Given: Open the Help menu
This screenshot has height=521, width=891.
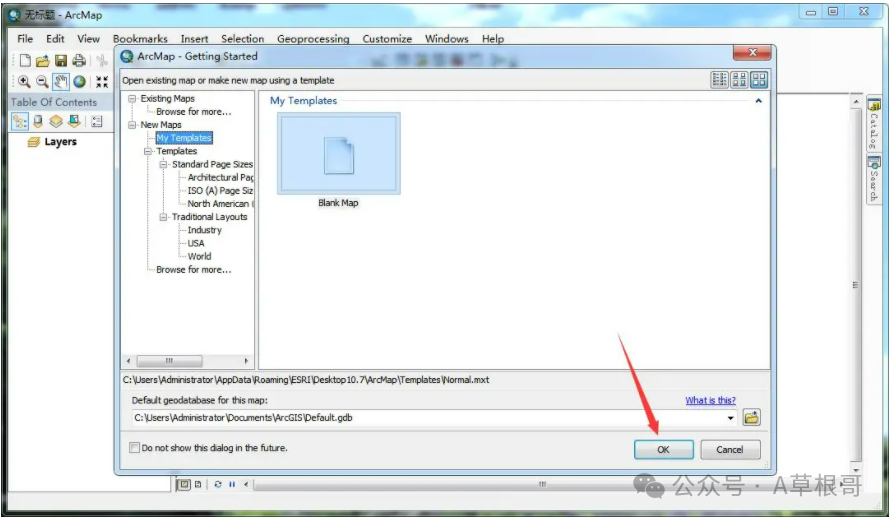Looking at the screenshot, I should tap(493, 39).
